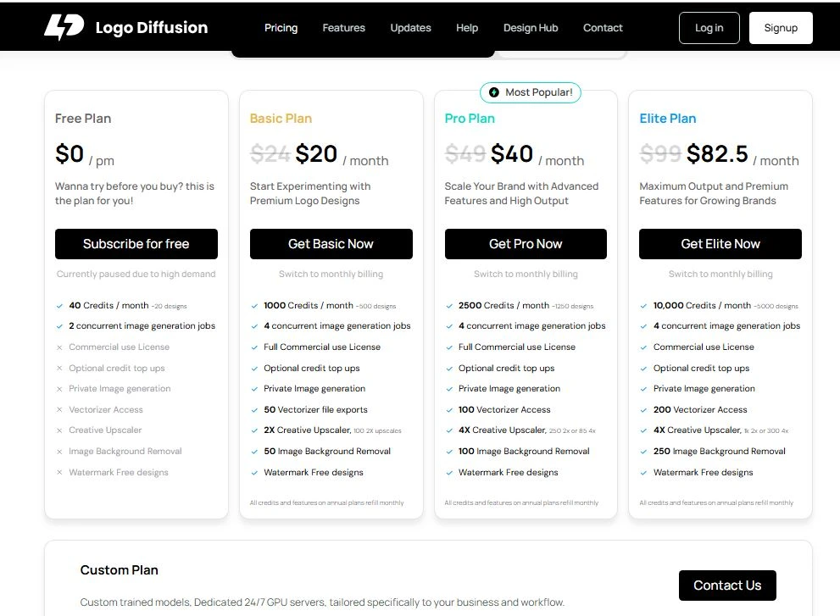Click X icon beside Free Plan Vectorizer Access

point(59,410)
